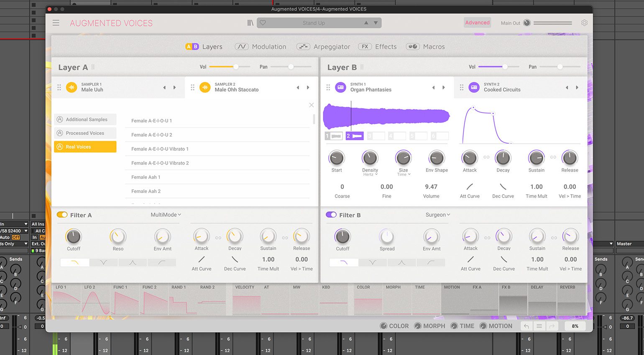Click Sampler 2 Male Ohh Staccato icon
The width and height of the screenshot is (644, 355).
pyautogui.click(x=205, y=87)
